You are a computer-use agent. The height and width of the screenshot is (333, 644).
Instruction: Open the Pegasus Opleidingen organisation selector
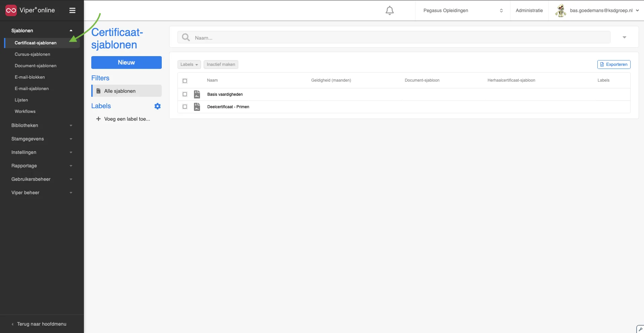462,10
